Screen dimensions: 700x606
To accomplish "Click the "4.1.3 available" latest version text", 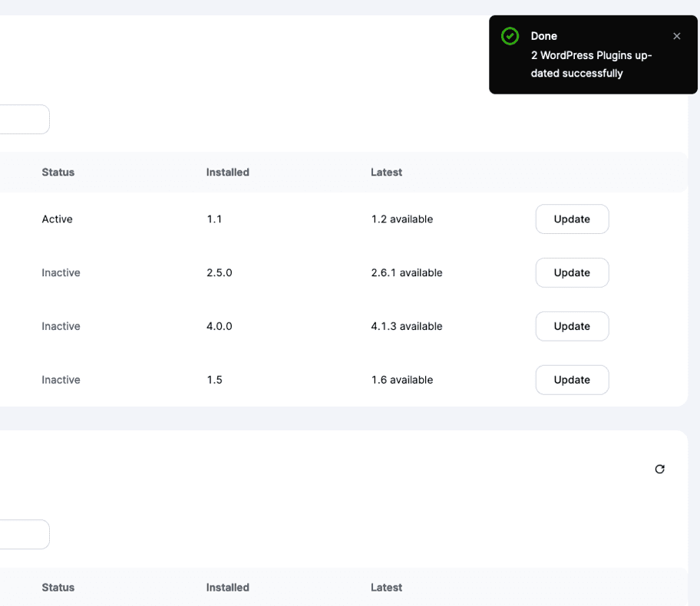I will (406, 327).
